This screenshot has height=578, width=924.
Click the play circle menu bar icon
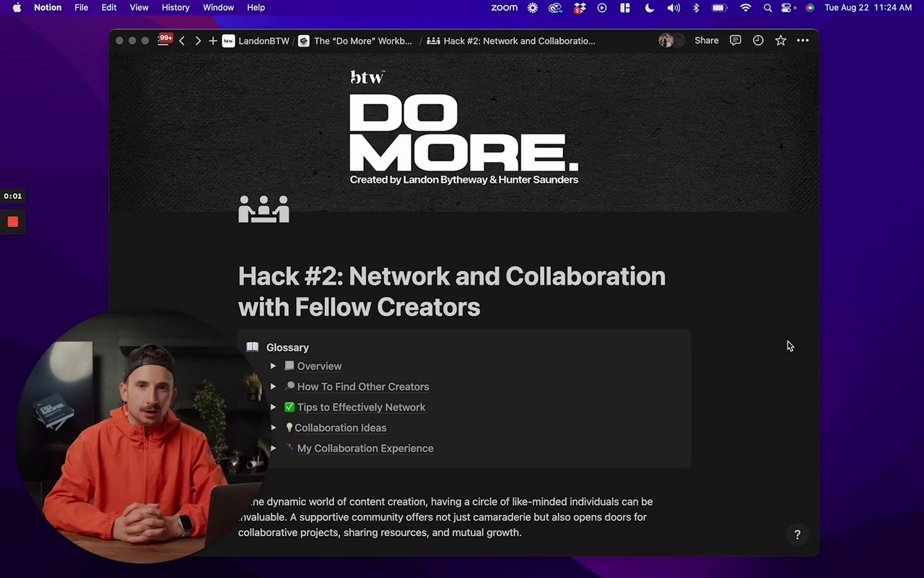pos(602,7)
